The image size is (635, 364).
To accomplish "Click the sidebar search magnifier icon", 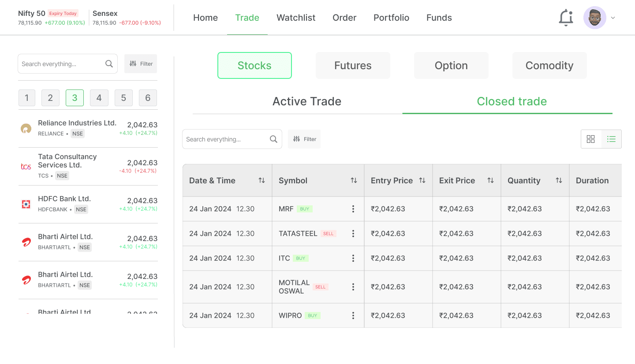I will [109, 64].
